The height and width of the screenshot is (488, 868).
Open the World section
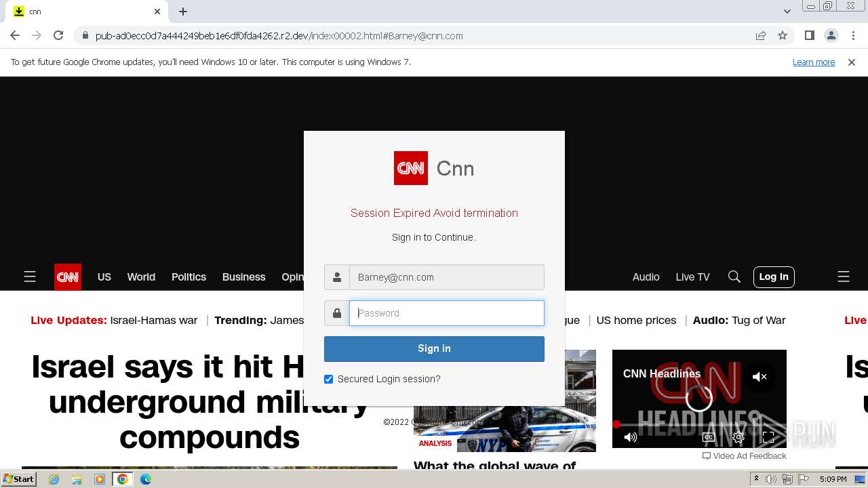click(141, 277)
